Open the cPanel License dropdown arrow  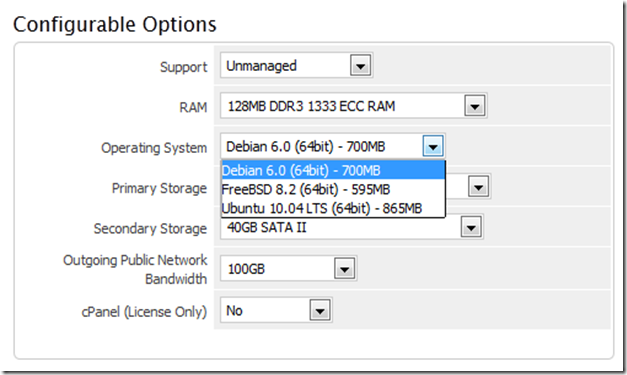click(x=320, y=311)
